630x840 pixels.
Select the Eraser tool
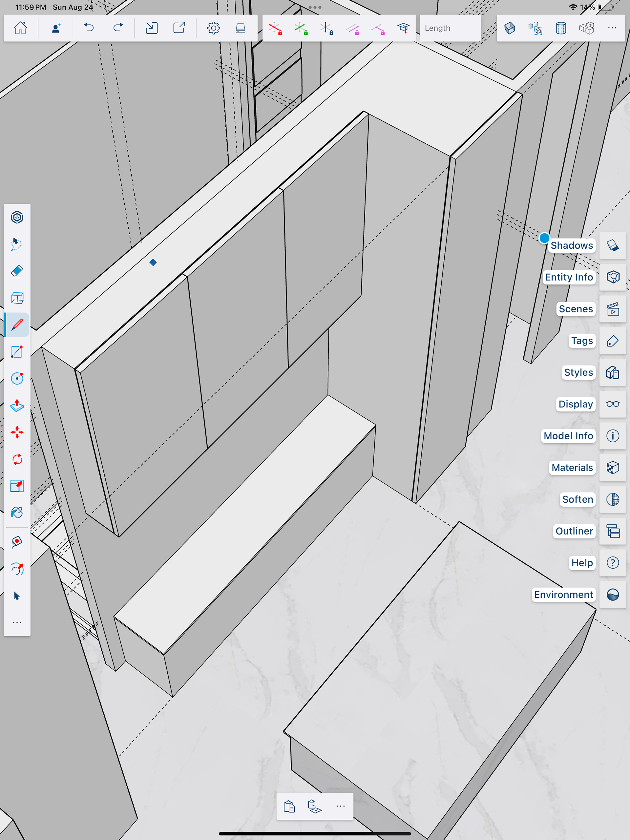pos(17,271)
